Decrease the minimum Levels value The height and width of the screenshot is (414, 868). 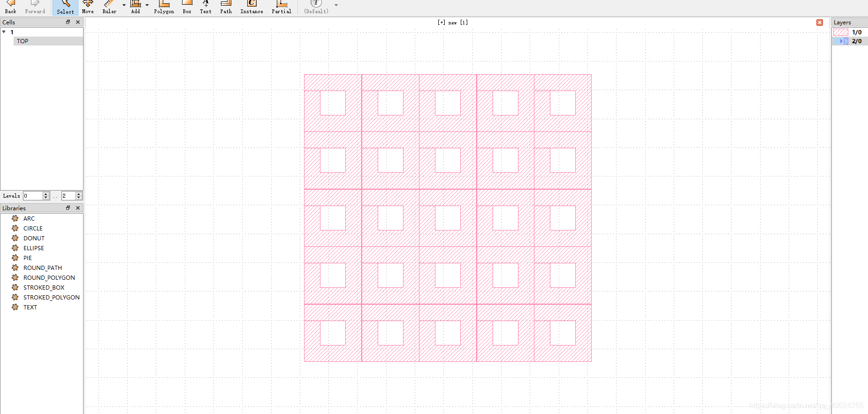[x=46, y=198]
